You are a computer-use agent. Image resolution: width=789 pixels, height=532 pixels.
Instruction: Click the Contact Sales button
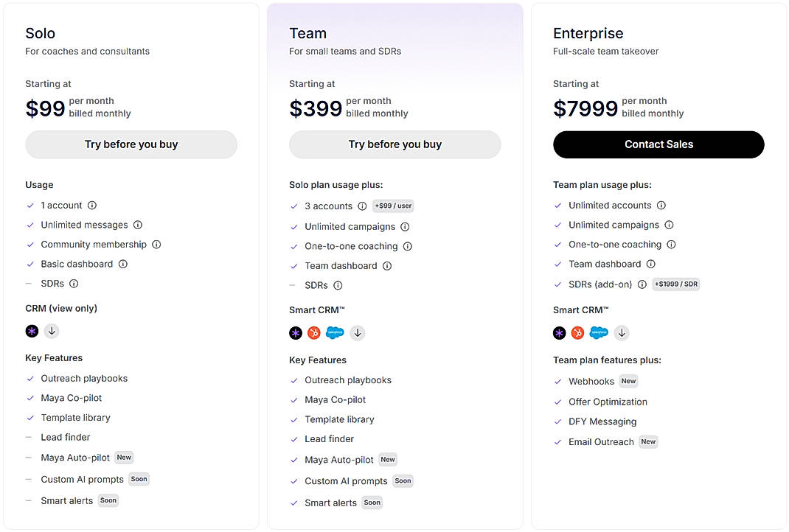pyautogui.click(x=658, y=144)
